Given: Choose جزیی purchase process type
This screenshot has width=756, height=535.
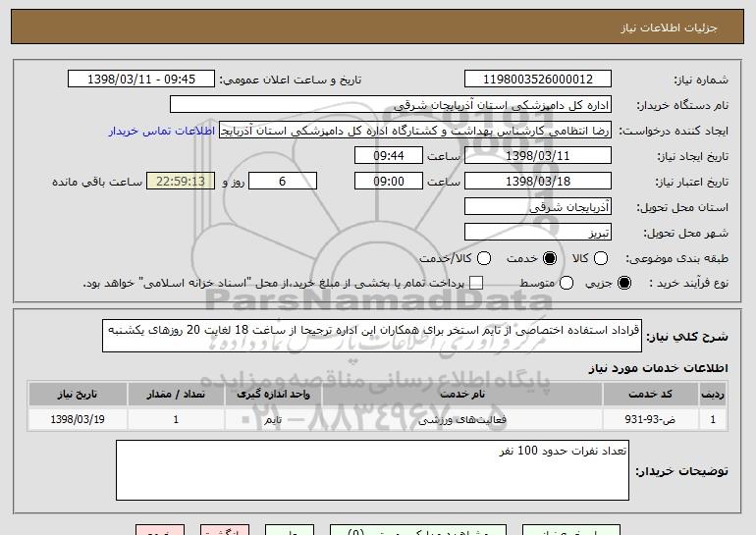Looking at the screenshot, I should tap(624, 283).
